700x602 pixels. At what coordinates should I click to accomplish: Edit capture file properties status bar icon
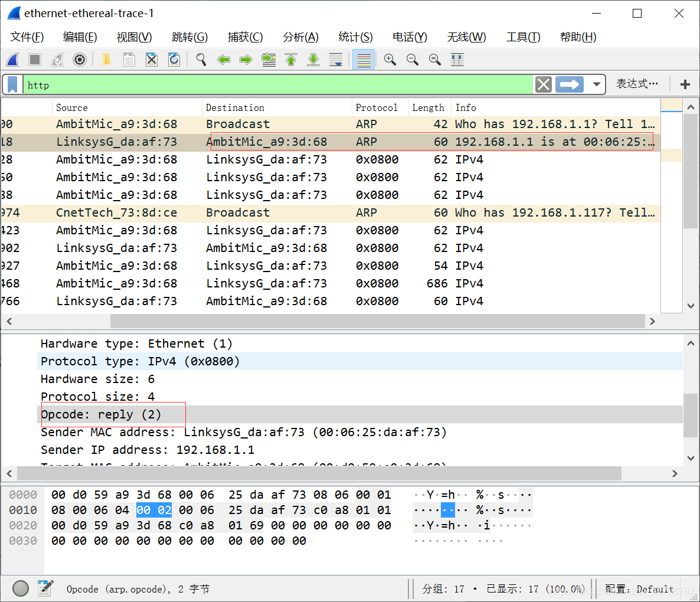tap(45, 588)
